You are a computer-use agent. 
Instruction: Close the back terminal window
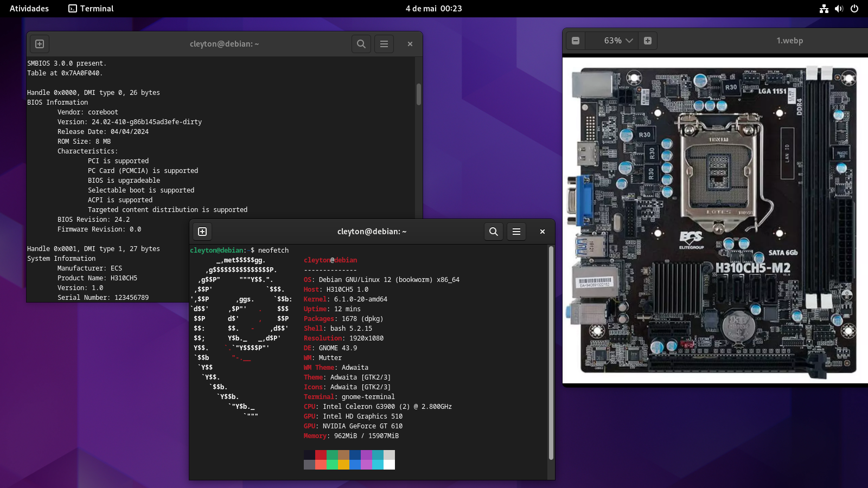(410, 44)
